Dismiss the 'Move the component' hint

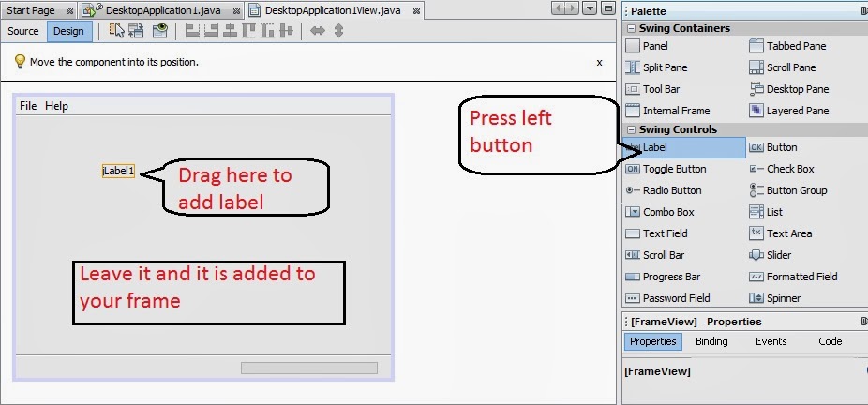click(599, 63)
